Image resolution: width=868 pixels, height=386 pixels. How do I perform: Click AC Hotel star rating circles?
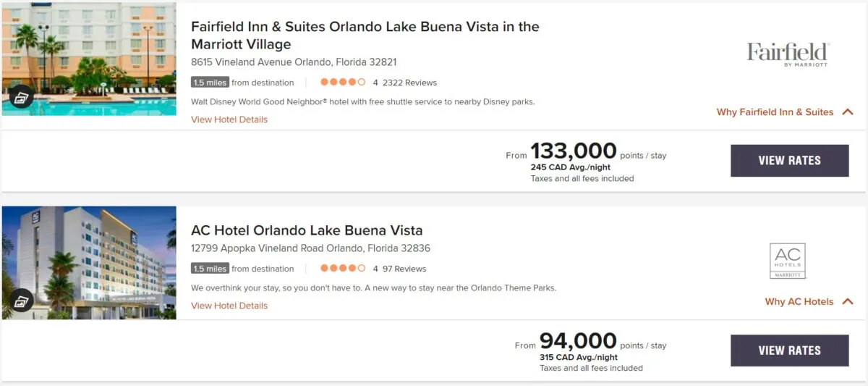pyautogui.click(x=343, y=269)
